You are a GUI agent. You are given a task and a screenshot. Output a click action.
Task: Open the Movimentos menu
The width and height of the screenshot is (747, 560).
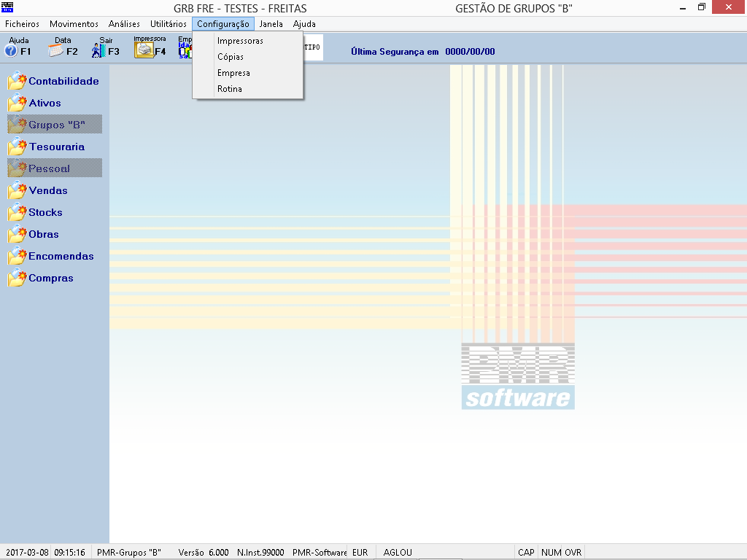[x=74, y=24]
